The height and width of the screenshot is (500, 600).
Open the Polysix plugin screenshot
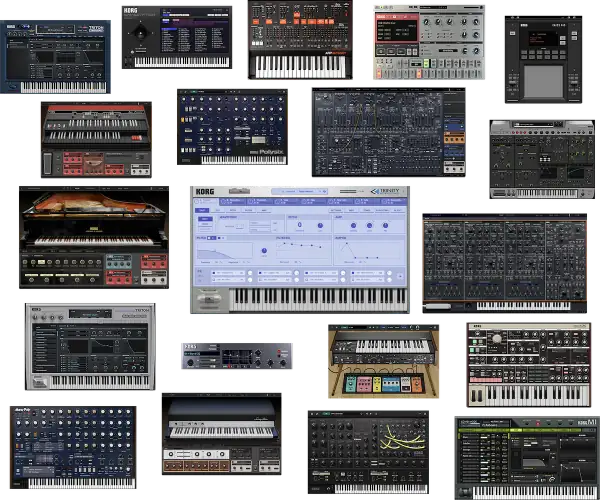232,127
